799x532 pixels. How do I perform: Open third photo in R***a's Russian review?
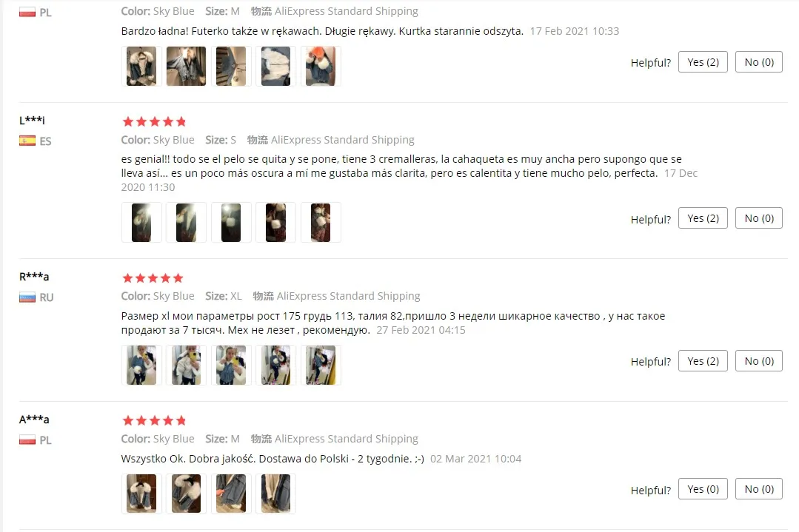click(x=231, y=365)
